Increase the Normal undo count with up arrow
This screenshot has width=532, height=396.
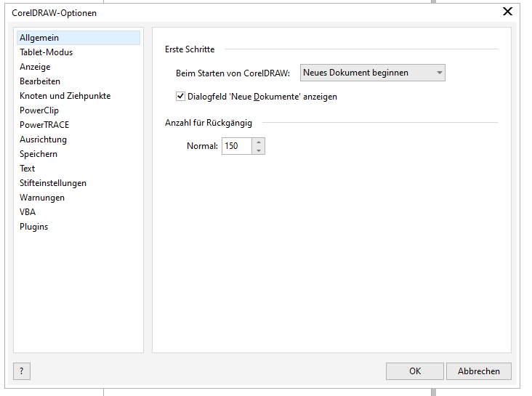pos(259,142)
